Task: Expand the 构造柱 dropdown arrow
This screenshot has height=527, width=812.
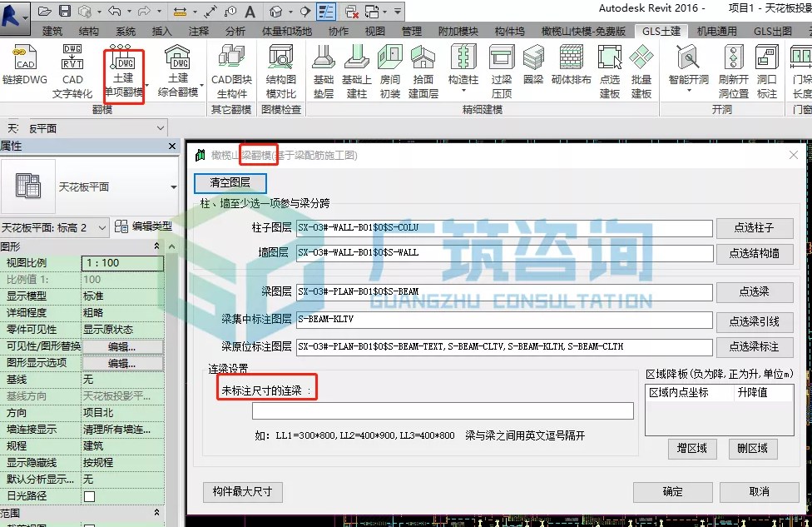Action: point(463,91)
